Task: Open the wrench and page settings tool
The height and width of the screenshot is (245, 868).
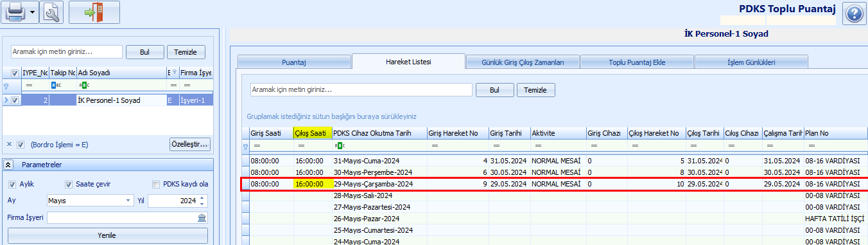Action: coord(52,12)
